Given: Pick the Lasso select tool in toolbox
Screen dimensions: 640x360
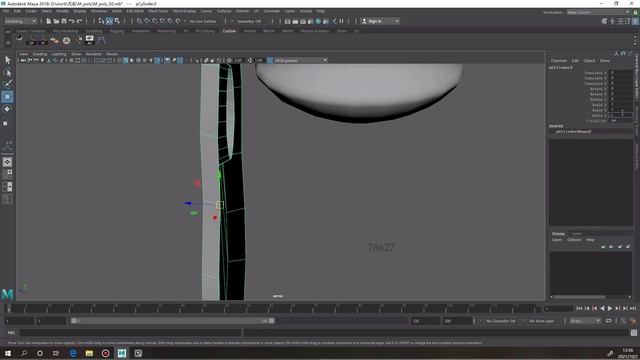Looking at the screenshot, I should [x=7, y=73].
